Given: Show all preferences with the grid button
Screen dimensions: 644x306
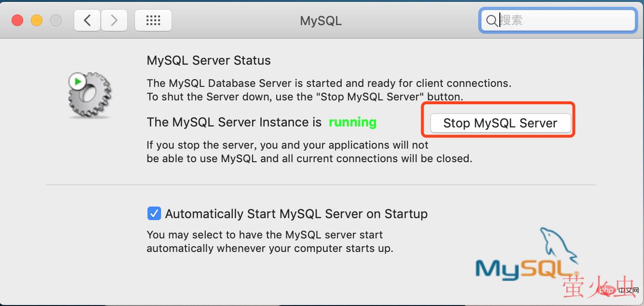Looking at the screenshot, I should (x=153, y=20).
